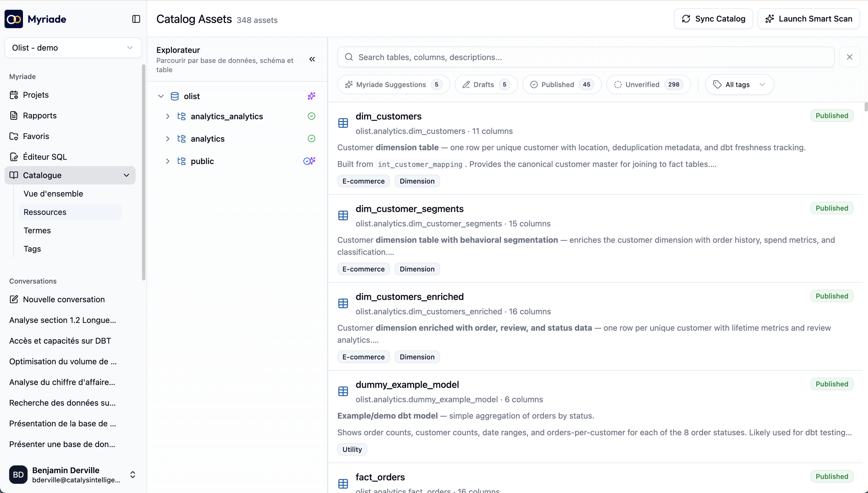This screenshot has height=493, width=868.
Task: Focus the search tables input field
Action: coord(586,57)
